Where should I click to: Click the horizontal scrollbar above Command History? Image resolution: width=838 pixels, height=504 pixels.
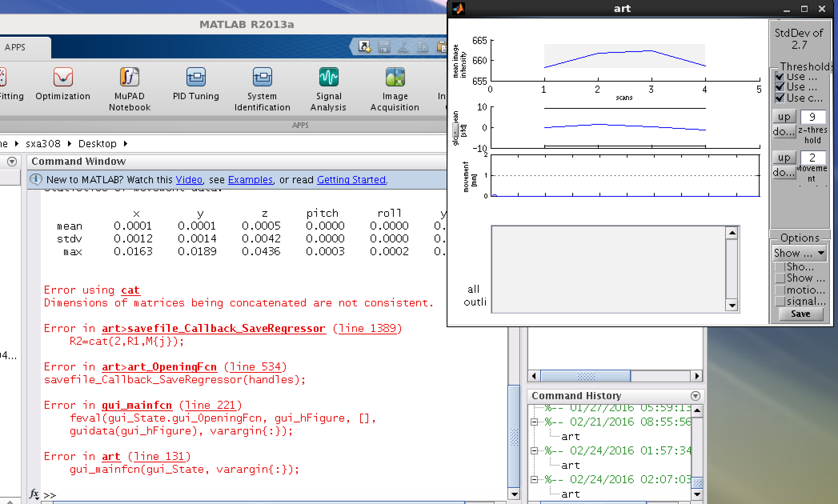coord(585,376)
